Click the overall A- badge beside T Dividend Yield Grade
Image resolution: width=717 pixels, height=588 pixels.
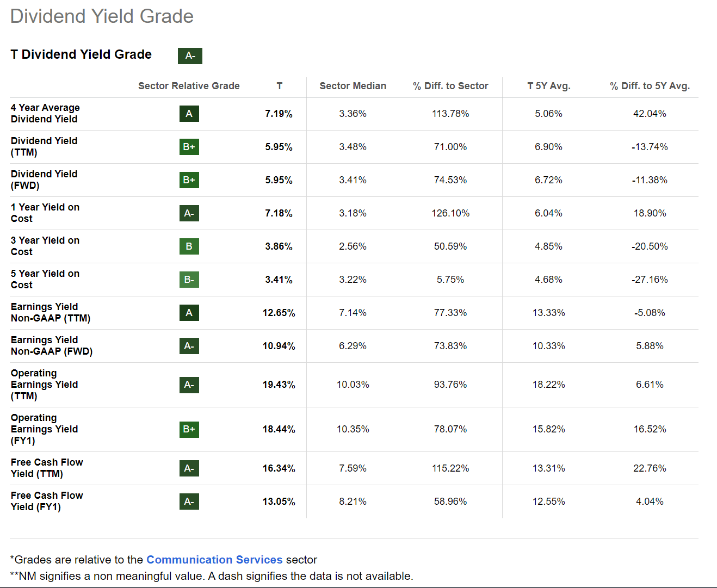pos(190,56)
